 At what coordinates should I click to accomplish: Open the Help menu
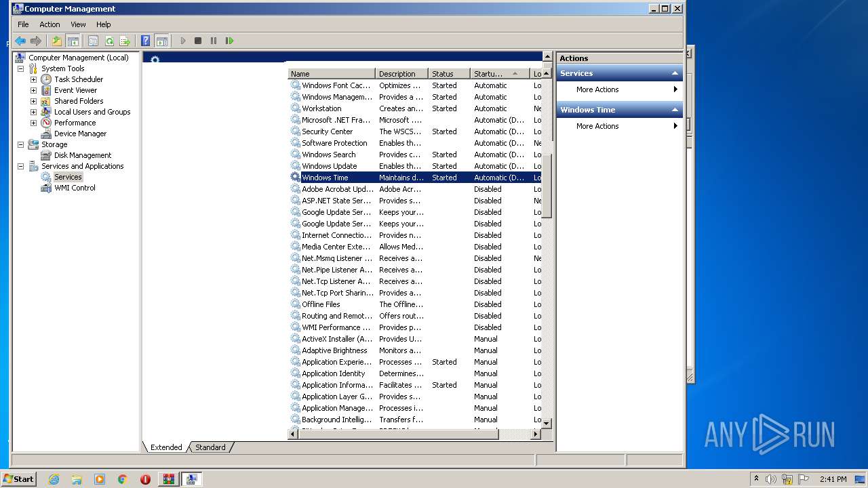(x=104, y=24)
